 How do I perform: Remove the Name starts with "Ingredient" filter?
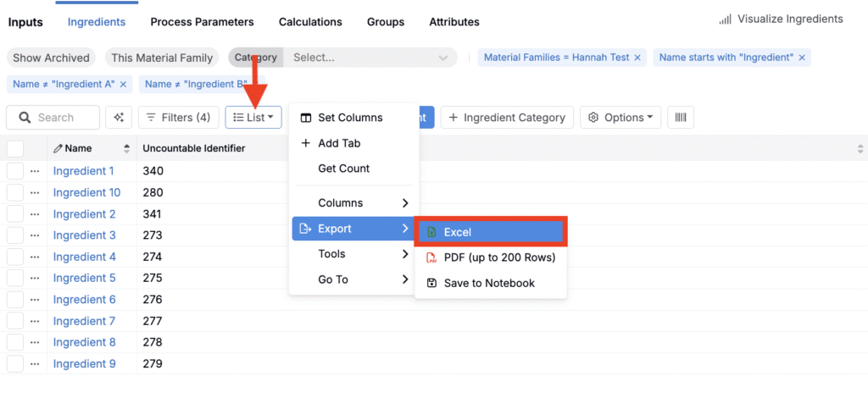802,58
